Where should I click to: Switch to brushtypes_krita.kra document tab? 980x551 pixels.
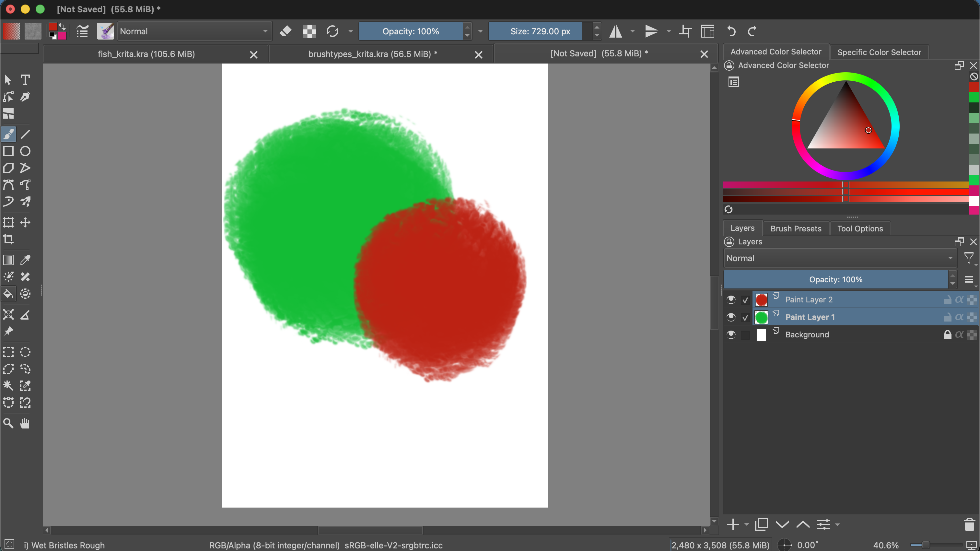(373, 54)
